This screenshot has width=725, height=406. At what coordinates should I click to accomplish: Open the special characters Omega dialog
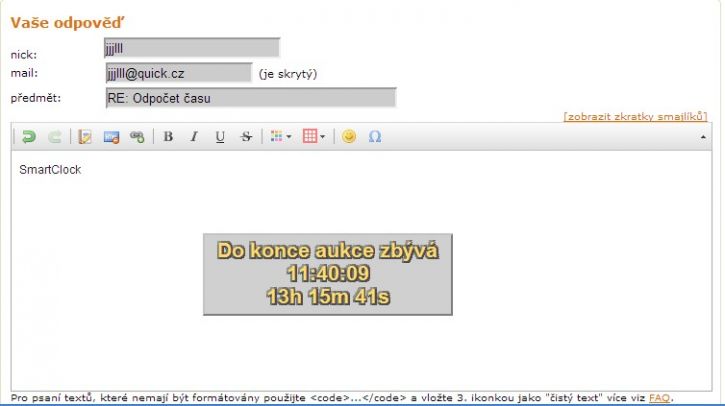(x=375, y=136)
